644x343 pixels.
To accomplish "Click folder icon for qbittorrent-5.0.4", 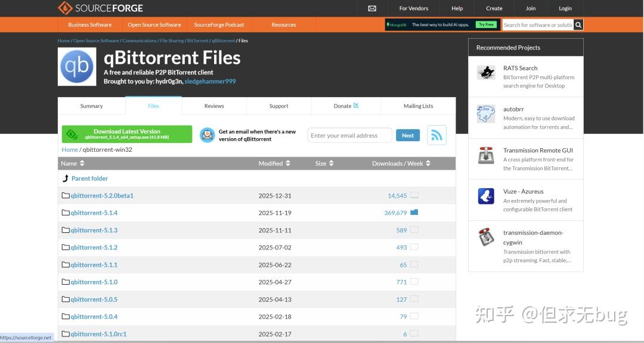I will click(66, 316).
